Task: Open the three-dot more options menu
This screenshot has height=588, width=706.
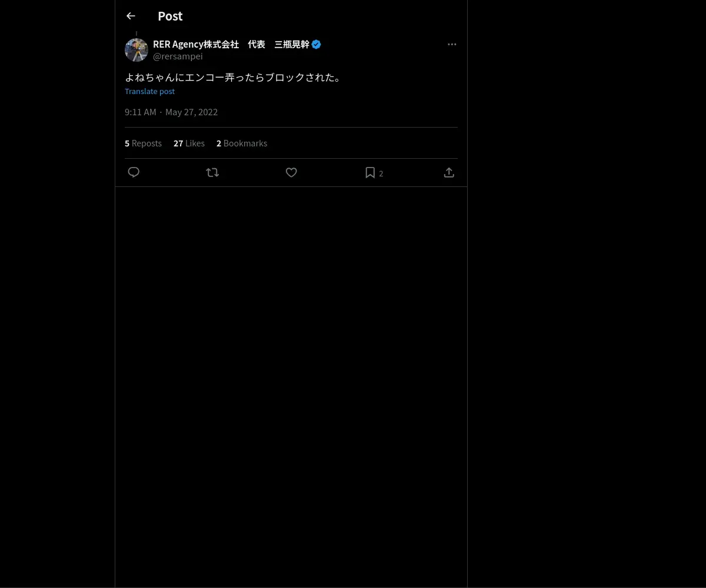Action: point(452,44)
